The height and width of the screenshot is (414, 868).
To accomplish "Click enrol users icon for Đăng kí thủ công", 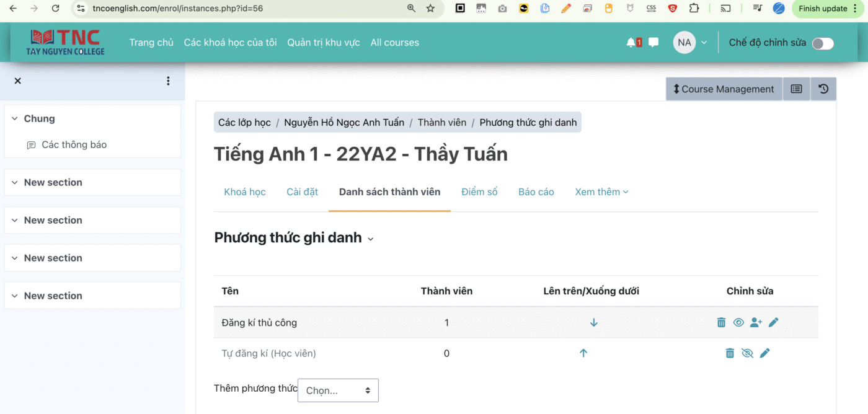I will pyautogui.click(x=756, y=322).
